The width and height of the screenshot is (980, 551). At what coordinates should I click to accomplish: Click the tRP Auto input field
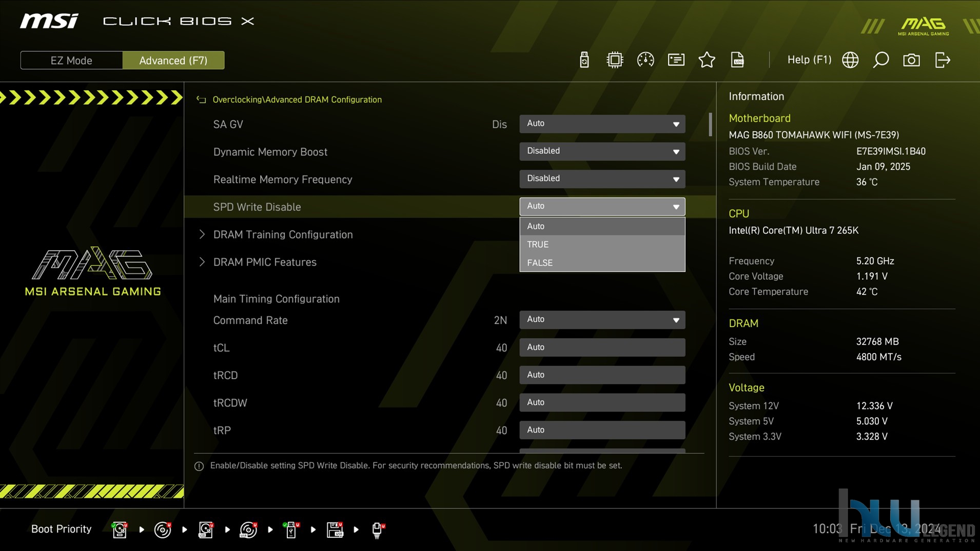pyautogui.click(x=602, y=430)
